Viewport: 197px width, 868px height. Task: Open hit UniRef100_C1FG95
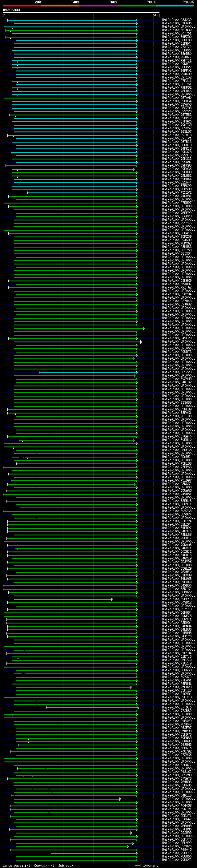coord(177,23)
